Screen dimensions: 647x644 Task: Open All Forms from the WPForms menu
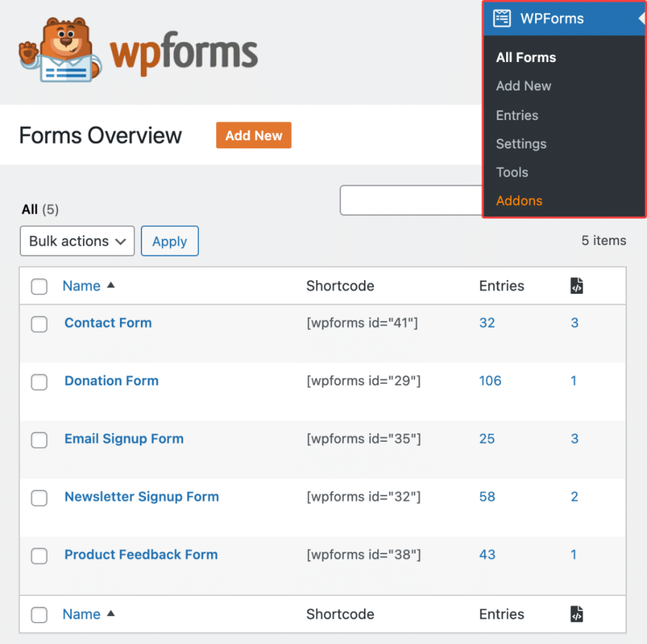[x=526, y=57]
